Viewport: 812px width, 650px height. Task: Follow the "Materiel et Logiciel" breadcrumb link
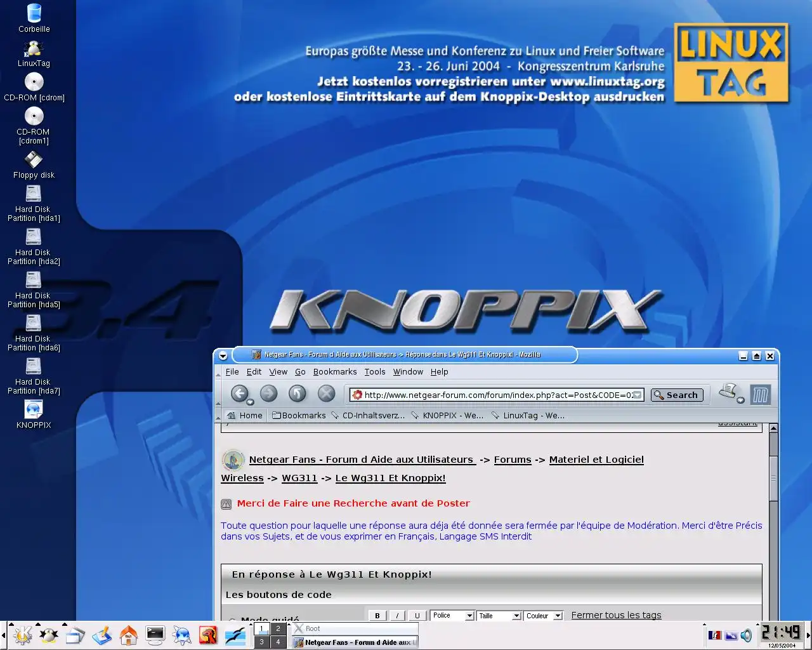click(596, 460)
